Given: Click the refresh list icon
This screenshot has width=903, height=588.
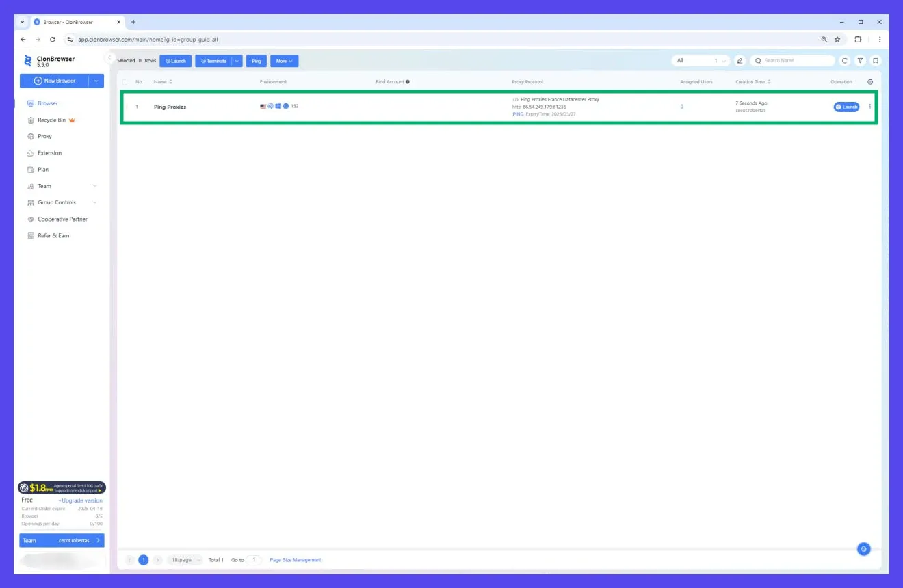Looking at the screenshot, I should tap(845, 61).
